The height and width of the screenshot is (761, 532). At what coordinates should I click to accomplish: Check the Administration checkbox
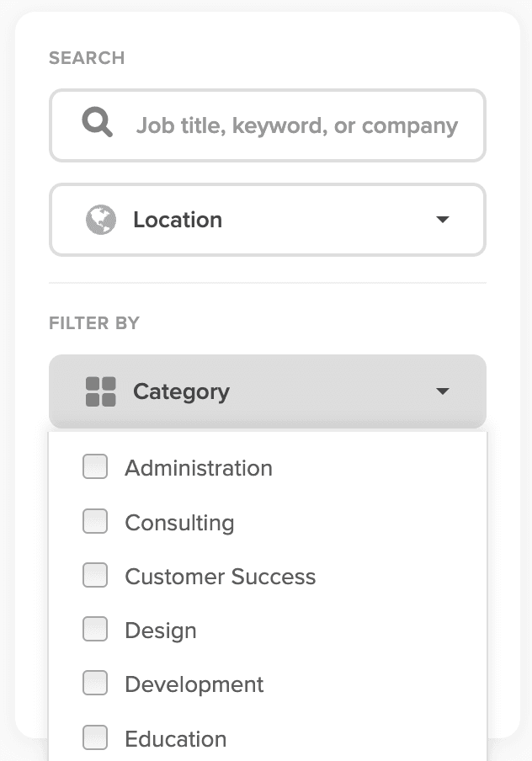click(95, 467)
